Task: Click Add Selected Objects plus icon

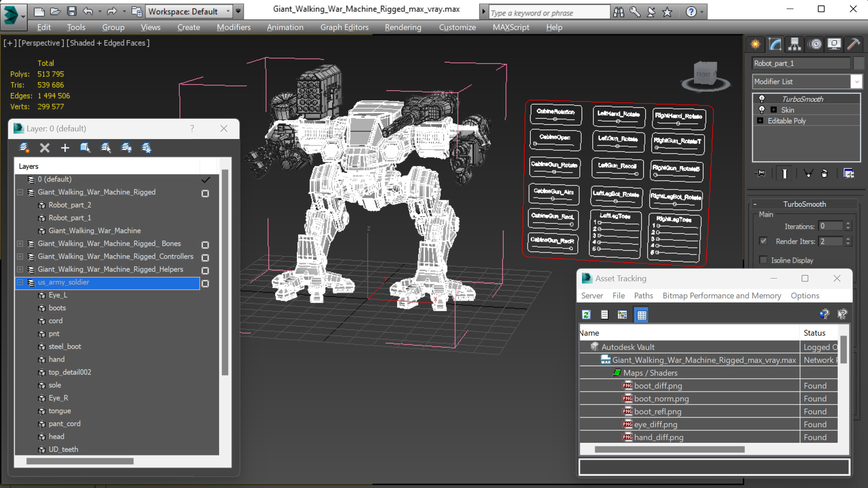Action: [x=65, y=148]
